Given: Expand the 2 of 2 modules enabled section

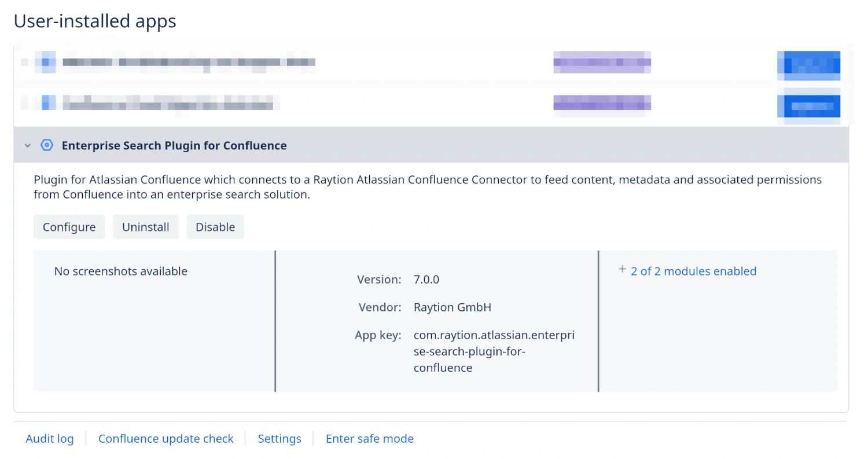Looking at the screenshot, I should (693, 271).
